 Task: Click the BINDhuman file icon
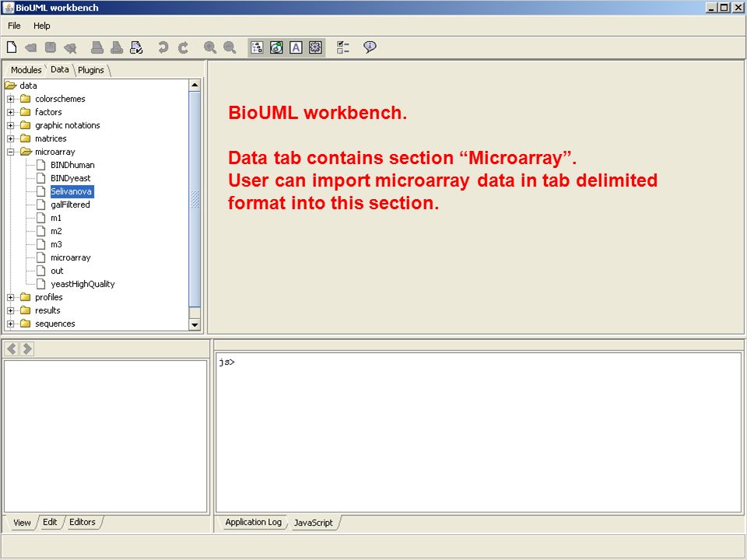pyautogui.click(x=41, y=165)
